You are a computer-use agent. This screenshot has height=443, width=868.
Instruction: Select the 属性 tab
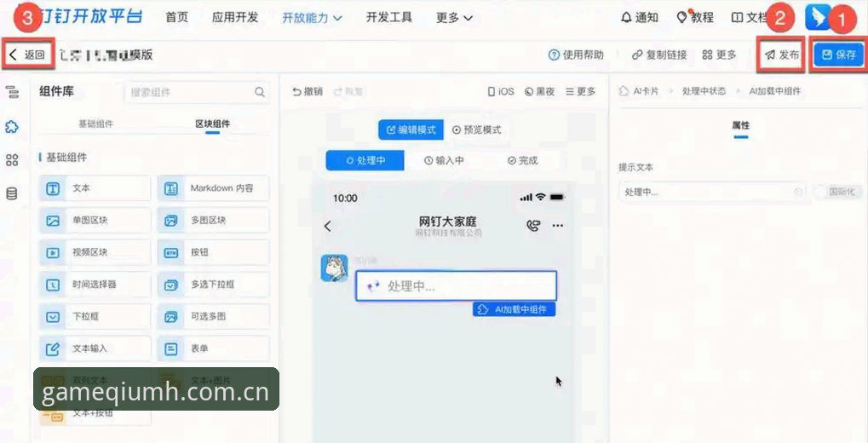coord(741,126)
